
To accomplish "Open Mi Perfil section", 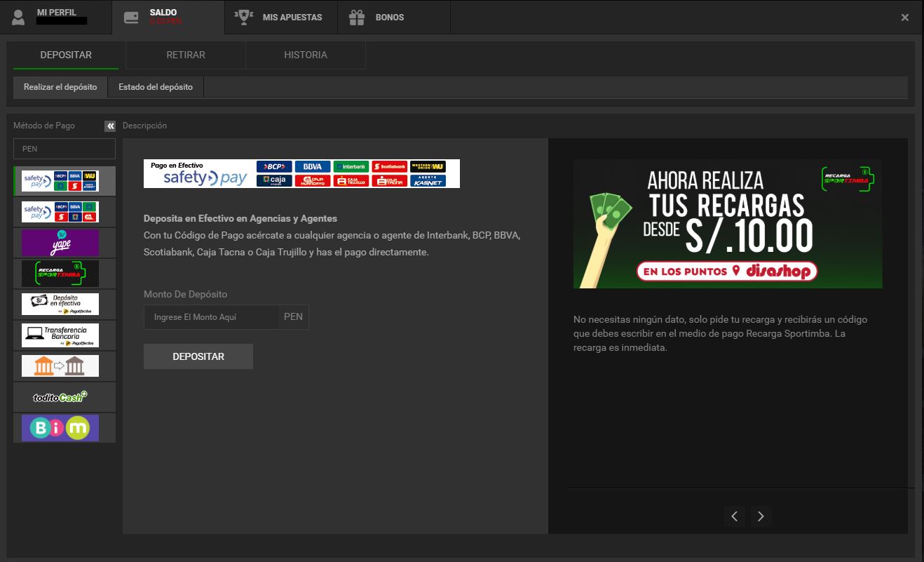I will 56,17.
